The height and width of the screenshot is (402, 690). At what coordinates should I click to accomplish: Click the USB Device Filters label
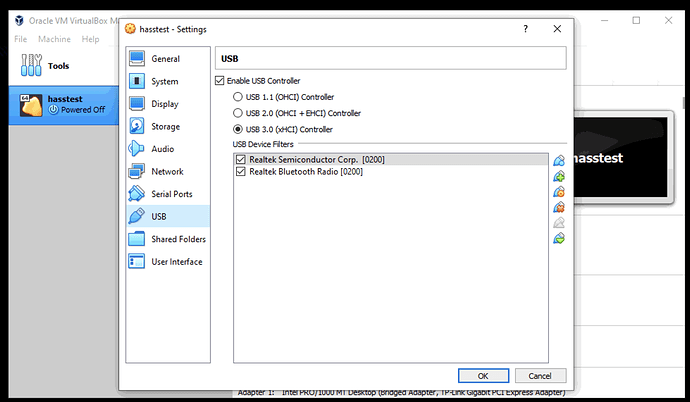tap(263, 144)
